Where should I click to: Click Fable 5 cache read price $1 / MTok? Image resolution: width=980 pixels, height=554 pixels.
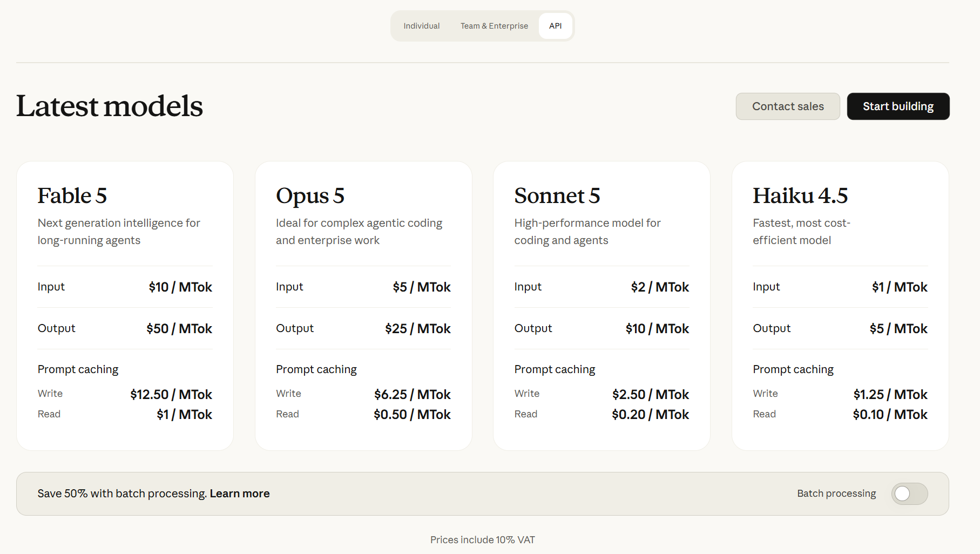pos(184,415)
